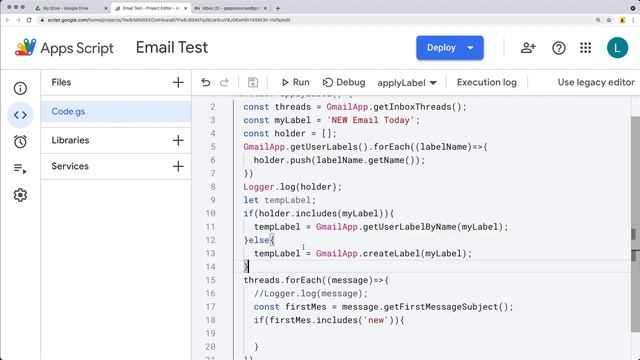This screenshot has height=360, width=640.
Task: Open the applyLabel function dropdown
Action: [407, 83]
